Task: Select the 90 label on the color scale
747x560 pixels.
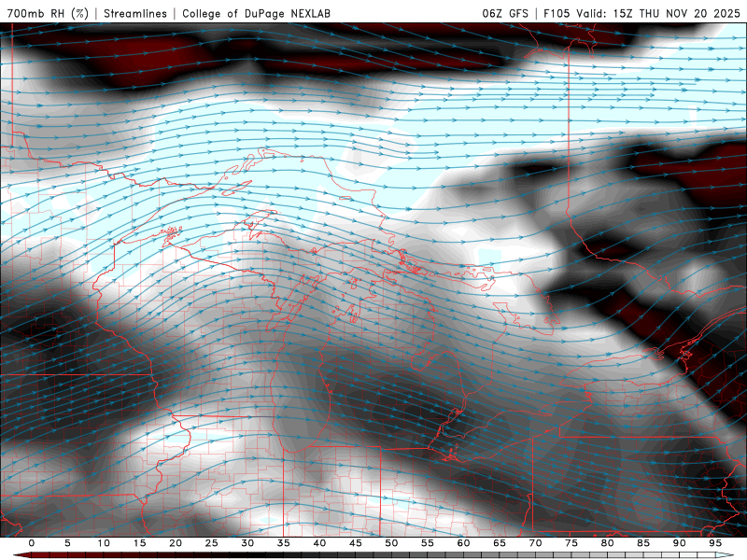Action: coord(680,543)
